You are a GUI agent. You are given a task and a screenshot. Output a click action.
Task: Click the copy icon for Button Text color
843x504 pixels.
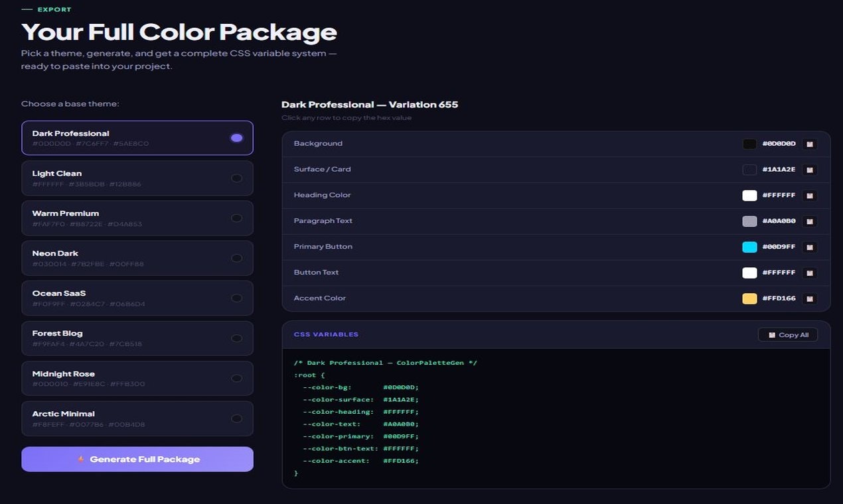point(810,273)
